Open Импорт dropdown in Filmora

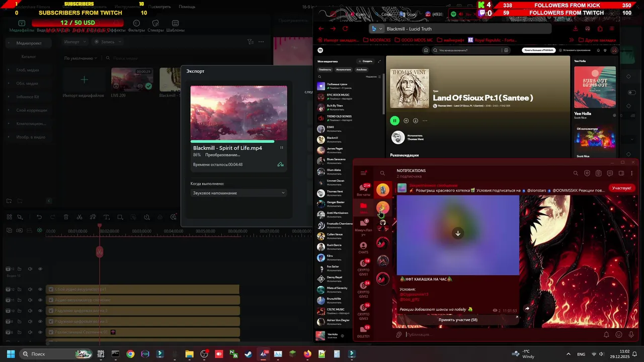[75, 42]
